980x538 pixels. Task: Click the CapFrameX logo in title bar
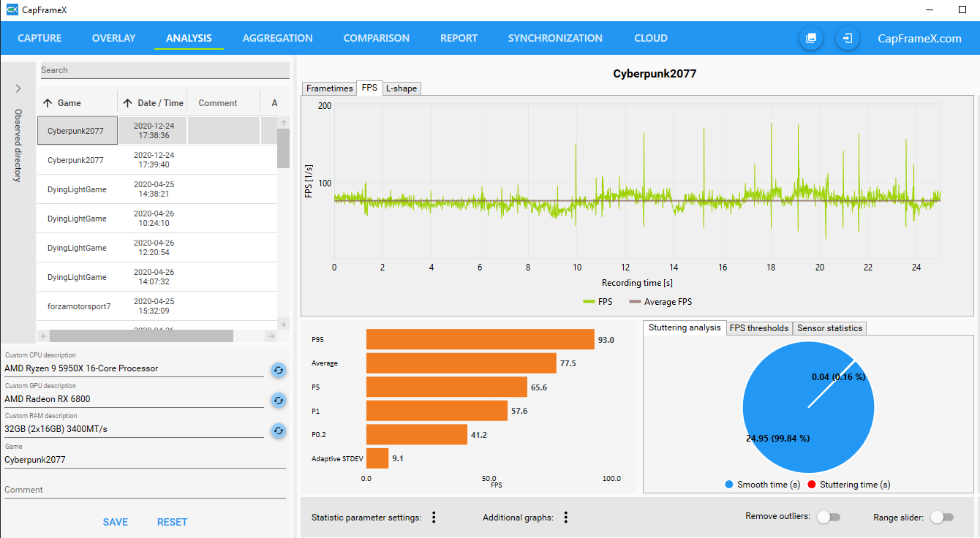[x=12, y=10]
